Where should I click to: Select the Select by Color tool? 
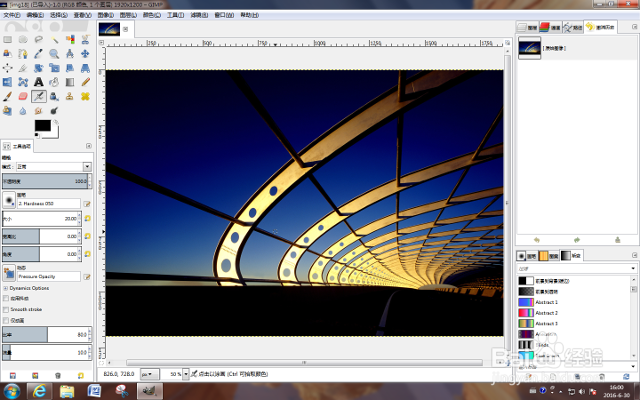(70, 40)
